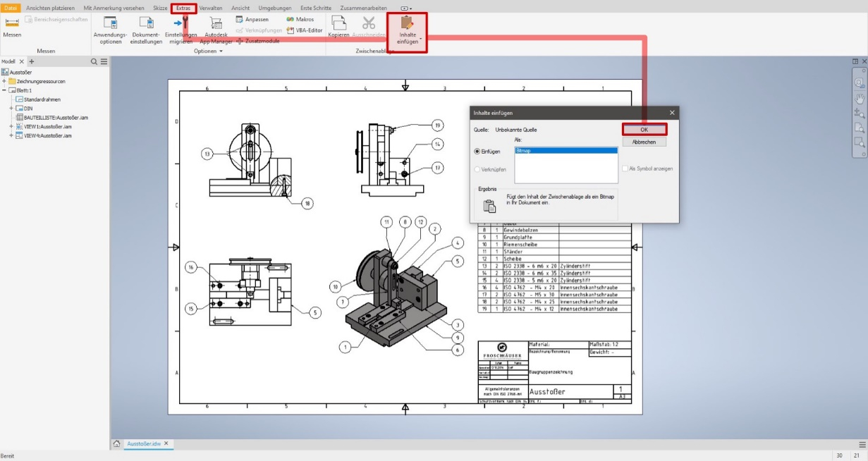Add a new browser tab with plus
Screen dimensions: 868x461
31,62
